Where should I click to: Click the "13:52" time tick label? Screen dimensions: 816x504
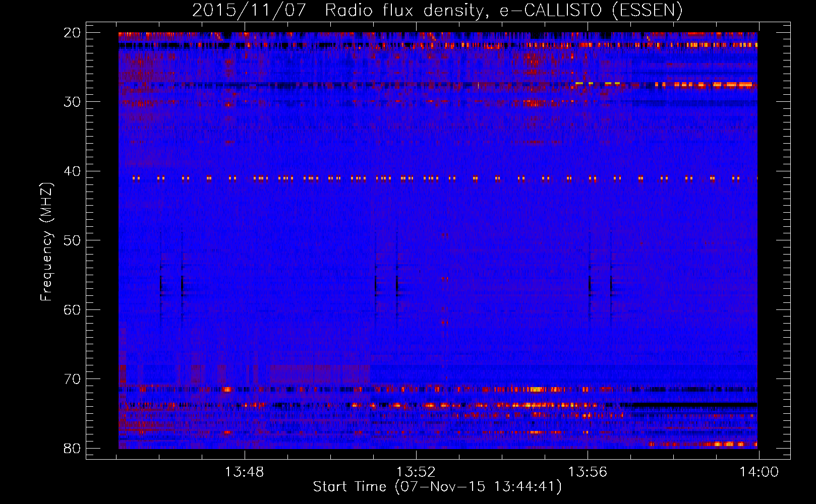(x=416, y=472)
